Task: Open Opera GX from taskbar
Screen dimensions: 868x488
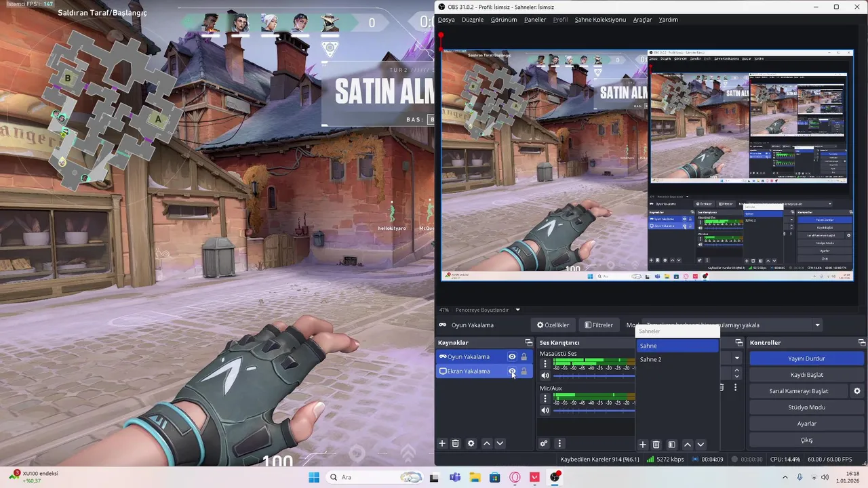Action: coord(515,477)
